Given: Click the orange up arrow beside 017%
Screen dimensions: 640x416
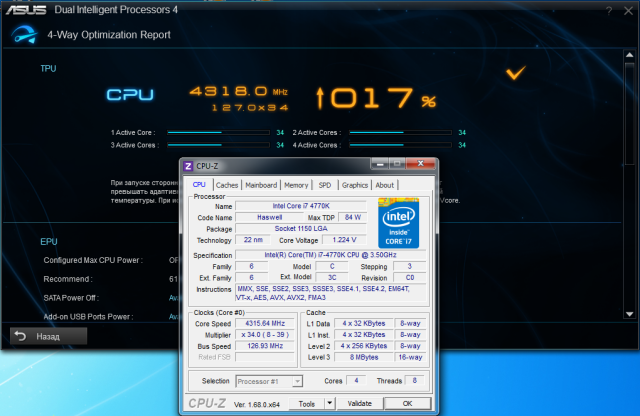Looking at the screenshot, I should click(320, 99).
